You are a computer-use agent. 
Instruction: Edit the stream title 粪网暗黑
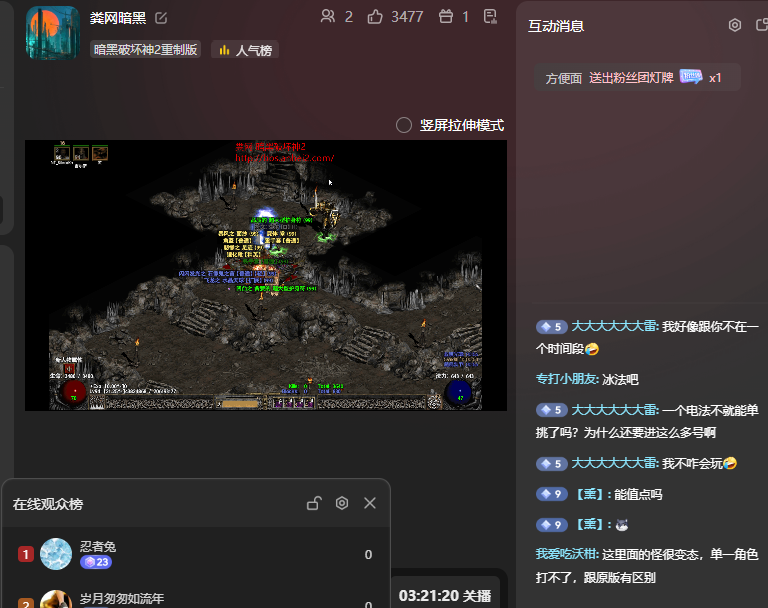click(161, 18)
